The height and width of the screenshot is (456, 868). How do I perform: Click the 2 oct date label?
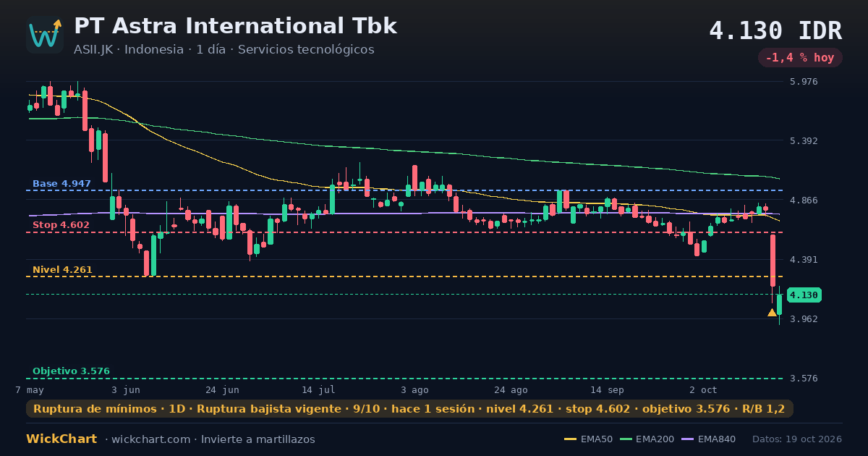coord(703,389)
